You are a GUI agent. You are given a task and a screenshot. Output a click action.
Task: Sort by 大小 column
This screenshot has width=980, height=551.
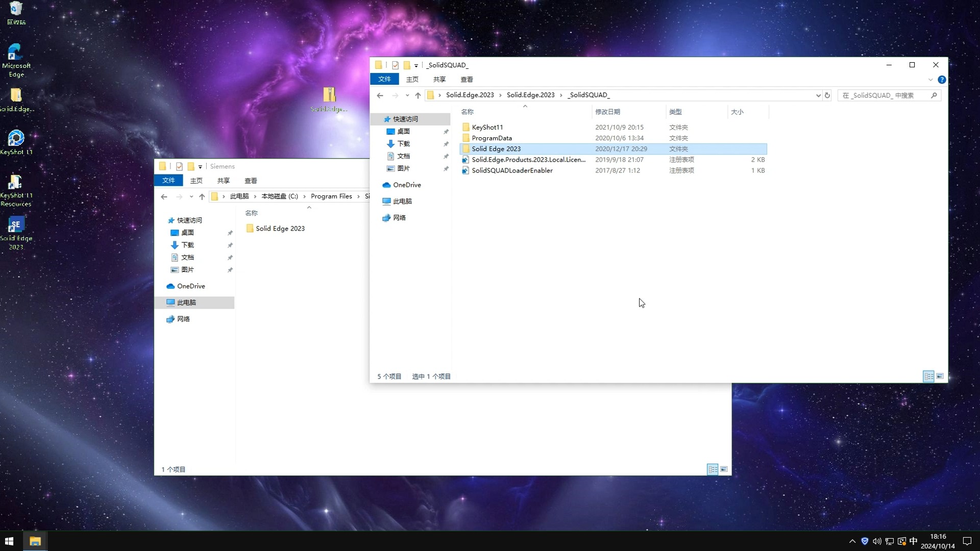point(748,112)
